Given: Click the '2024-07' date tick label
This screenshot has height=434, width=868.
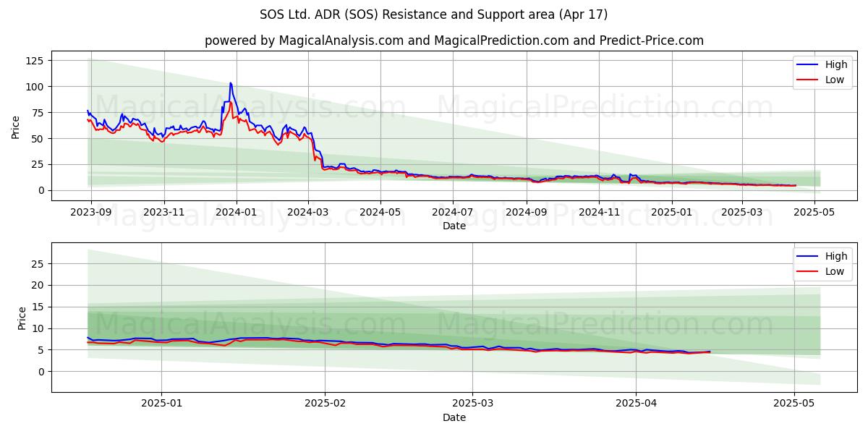Looking at the screenshot, I should (x=453, y=212).
